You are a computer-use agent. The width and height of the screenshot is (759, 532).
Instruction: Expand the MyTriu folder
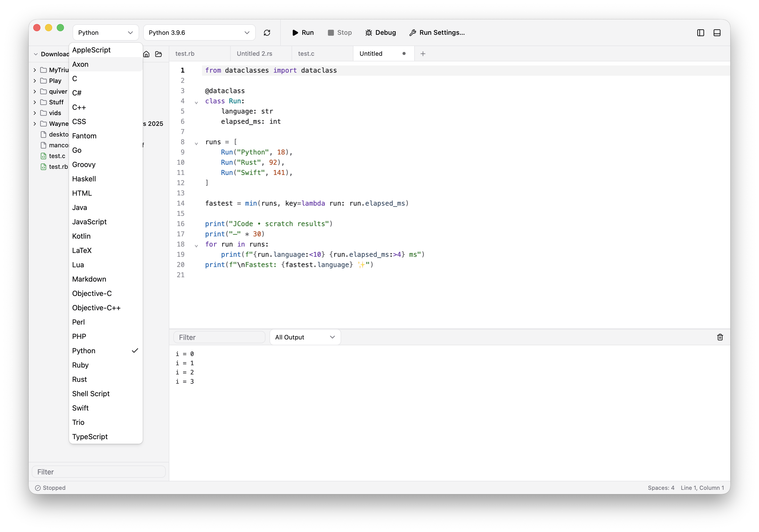click(35, 70)
